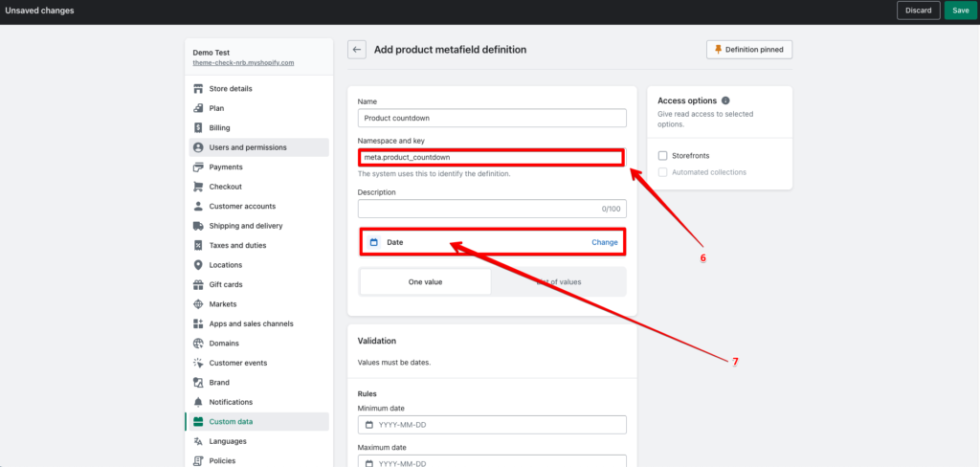Click the info icon beside Access options
The width and height of the screenshot is (980, 467).
point(725,100)
